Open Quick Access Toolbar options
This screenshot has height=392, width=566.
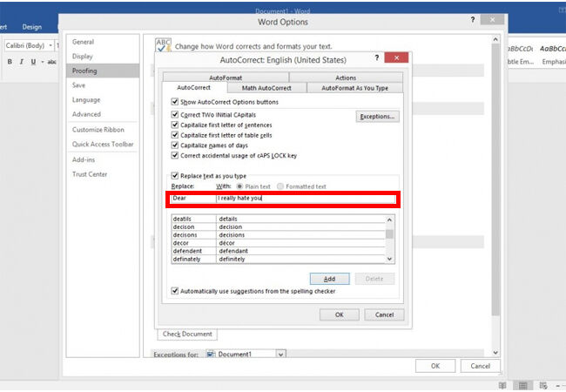[x=103, y=144]
